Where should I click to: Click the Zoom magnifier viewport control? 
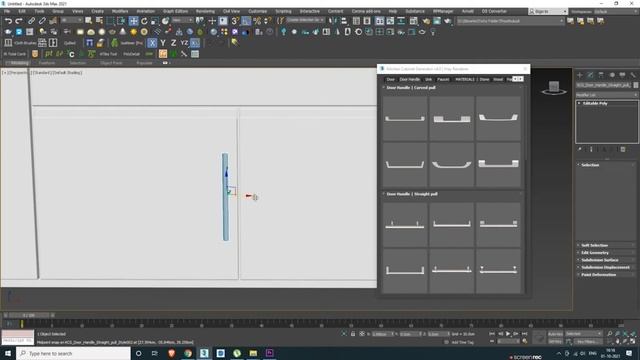tap(609, 333)
